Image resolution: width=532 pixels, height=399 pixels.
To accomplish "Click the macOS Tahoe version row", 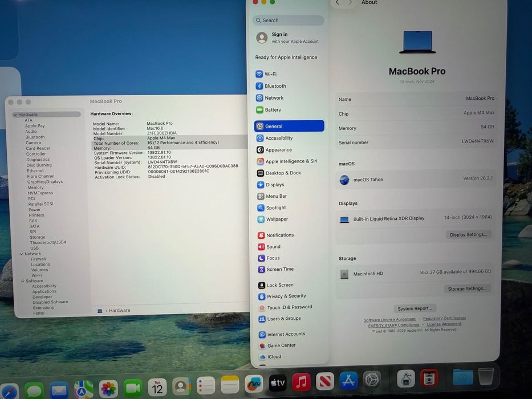I will point(416,179).
